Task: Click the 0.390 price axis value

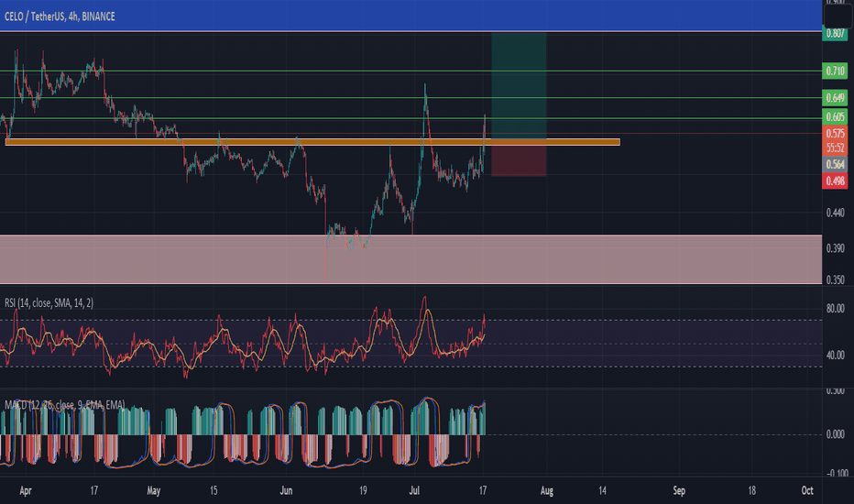Action: [835, 248]
